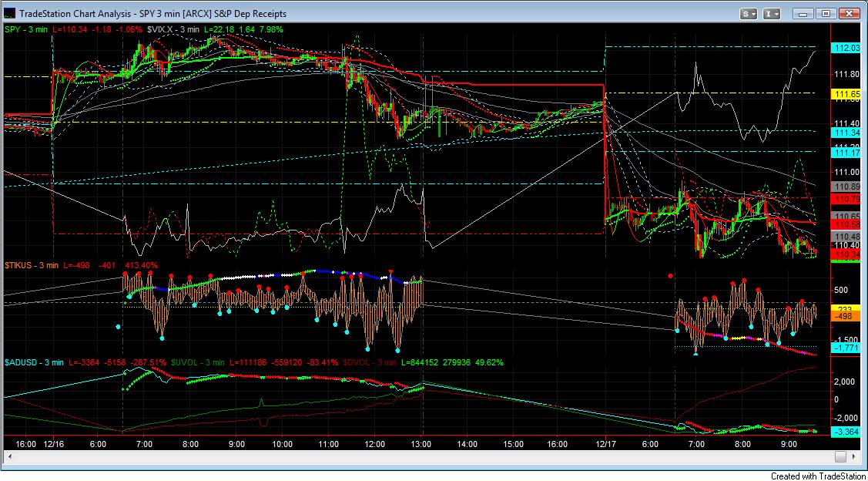Click the '$TIKUS - 3 min' subgraph label
Screen dimensions: 868x481
32,265
